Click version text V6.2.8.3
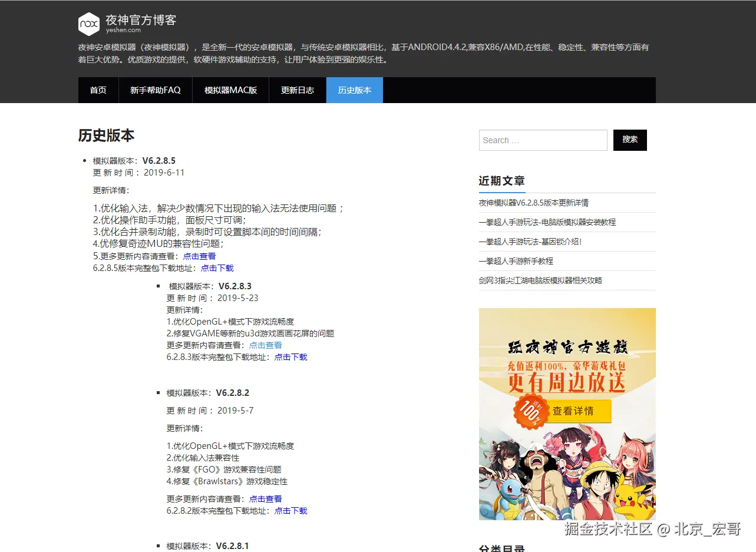The image size is (756, 552). click(235, 286)
